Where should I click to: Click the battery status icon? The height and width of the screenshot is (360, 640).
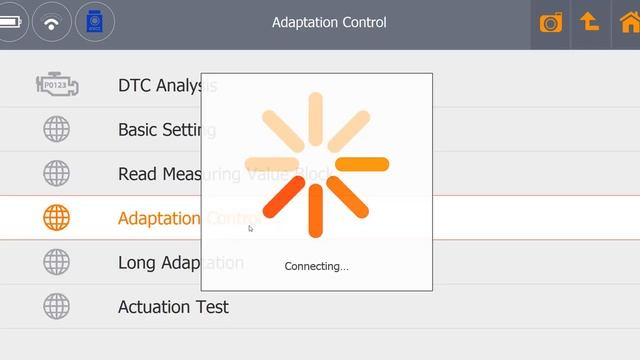10,22
